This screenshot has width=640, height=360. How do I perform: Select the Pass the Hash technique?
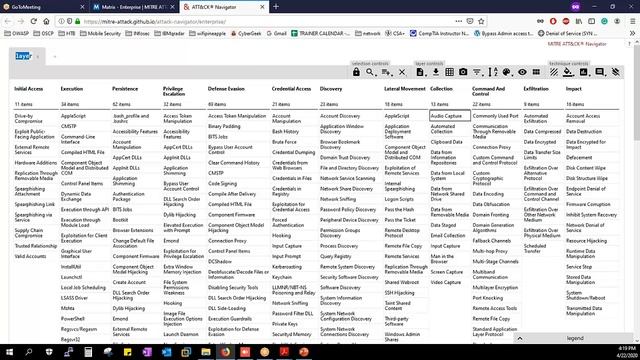point(399,209)
